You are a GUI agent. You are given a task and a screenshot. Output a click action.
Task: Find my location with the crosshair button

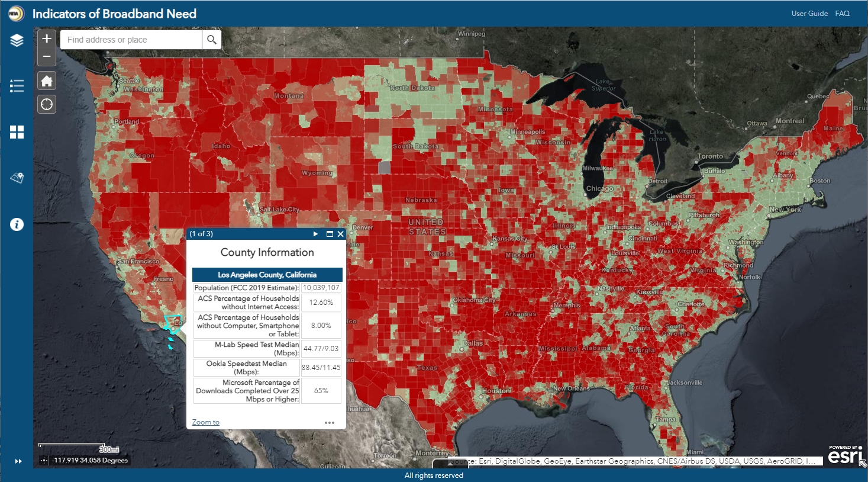(47, 104)
